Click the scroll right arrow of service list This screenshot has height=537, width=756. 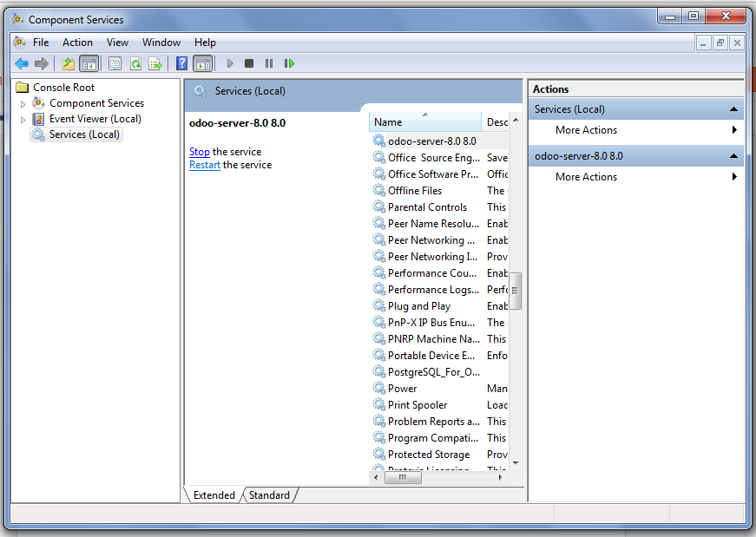click(501, 477)
